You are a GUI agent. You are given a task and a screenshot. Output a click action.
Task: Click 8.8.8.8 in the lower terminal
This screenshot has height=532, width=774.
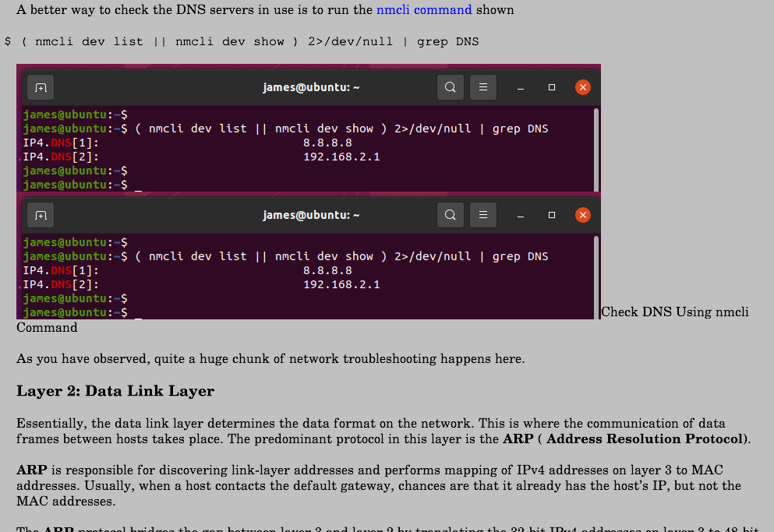coord(327,271)
